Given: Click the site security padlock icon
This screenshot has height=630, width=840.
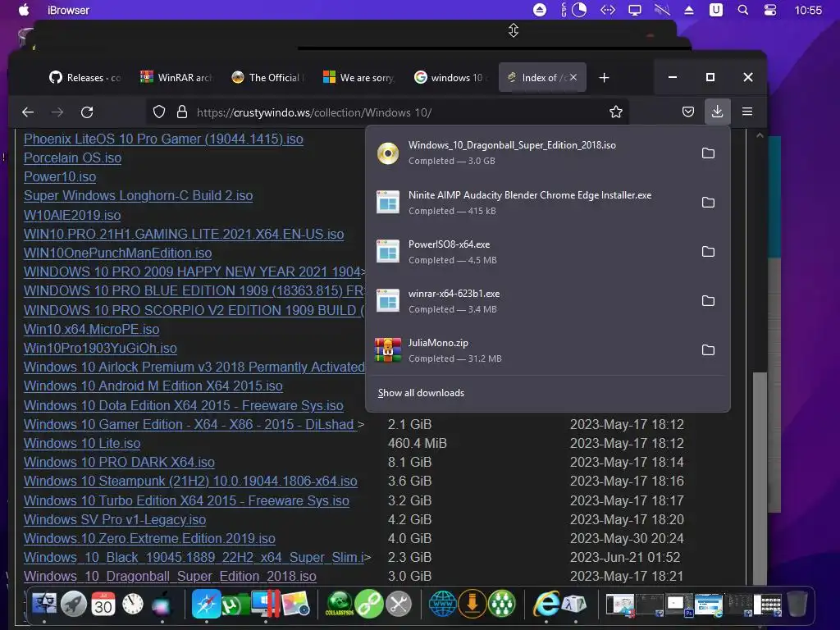Looking at the screenshot, I should pos(182,112).
